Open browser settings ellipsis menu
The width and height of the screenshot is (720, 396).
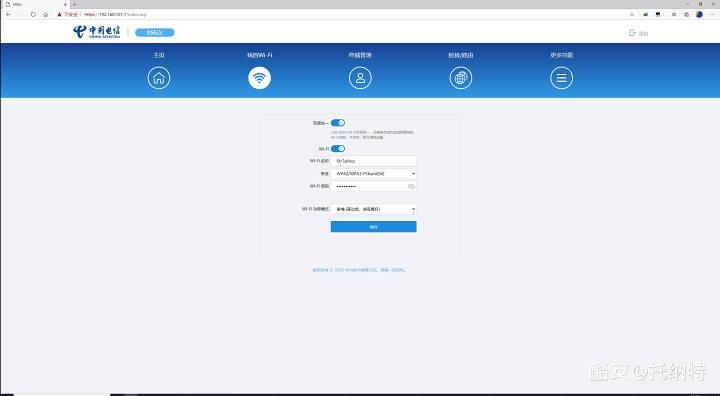pos(712,14)
